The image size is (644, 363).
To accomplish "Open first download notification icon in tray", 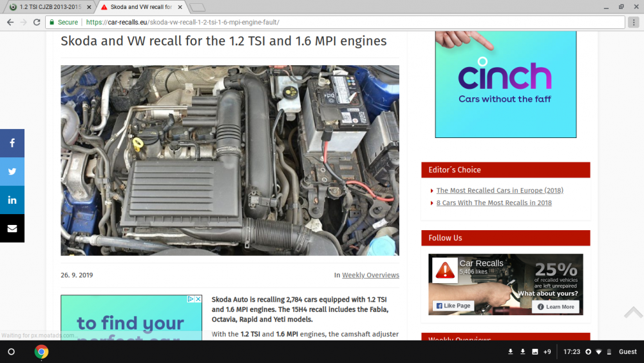I will (511, 352).
